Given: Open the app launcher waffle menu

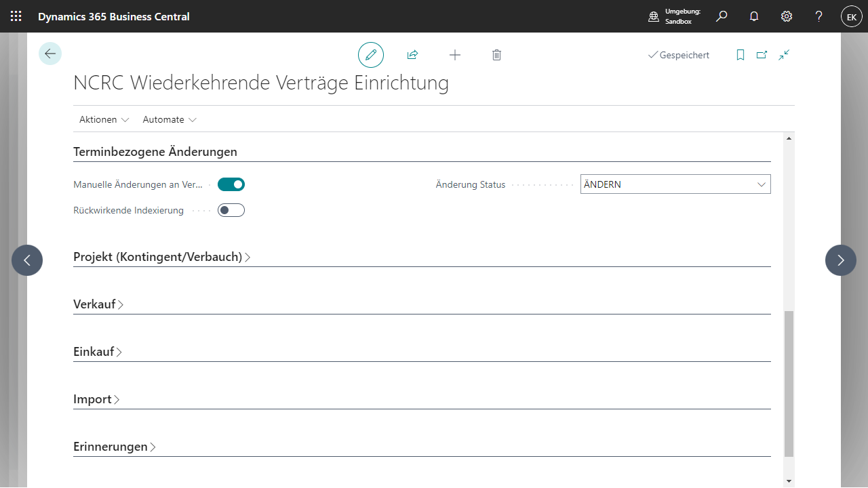Looking at the screenshot, I should click(16, 16).
